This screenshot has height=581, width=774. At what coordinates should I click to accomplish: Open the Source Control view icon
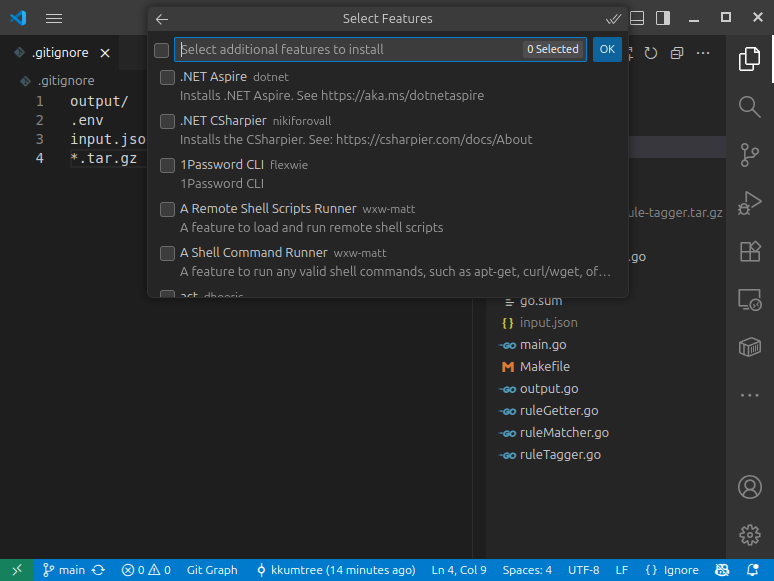coord(749,155)
